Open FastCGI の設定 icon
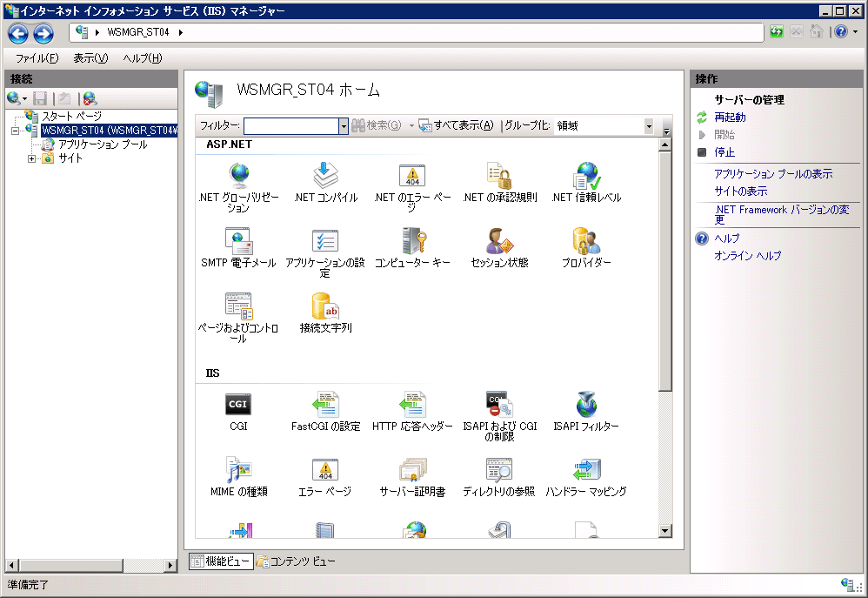This screenshot has width=868, height=598. click(325, 406)
